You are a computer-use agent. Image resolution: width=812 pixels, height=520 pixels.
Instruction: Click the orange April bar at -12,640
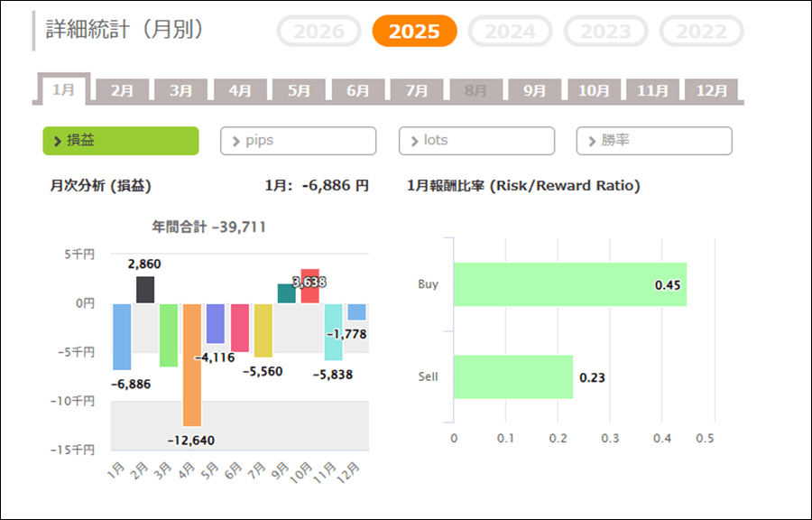coord(192,364)
